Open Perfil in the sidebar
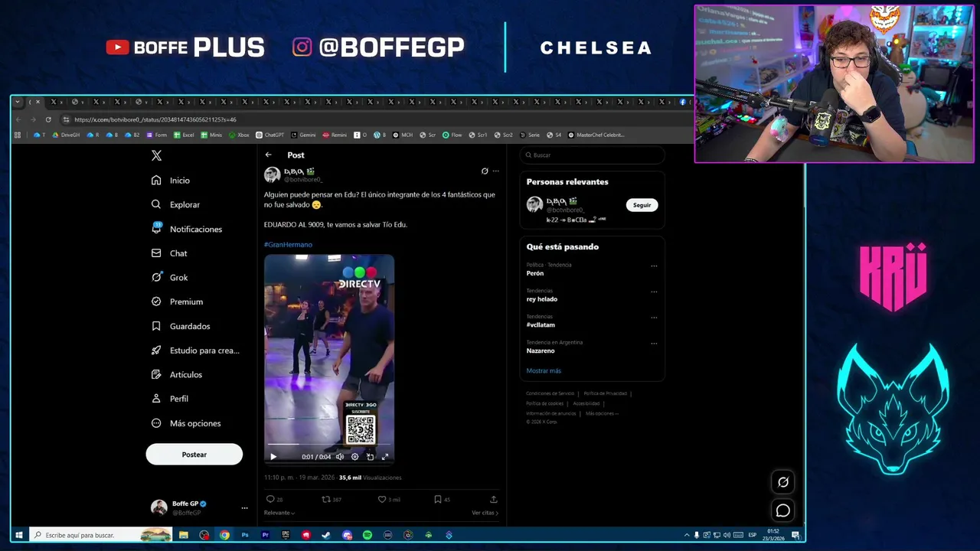This screenshot has width=980, height=551. click(x=170, y=399)
